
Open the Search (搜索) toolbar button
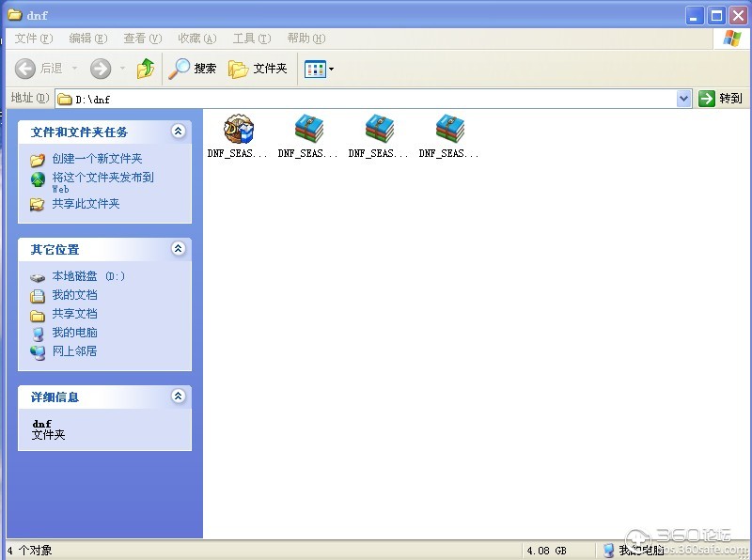coord(193,69)
